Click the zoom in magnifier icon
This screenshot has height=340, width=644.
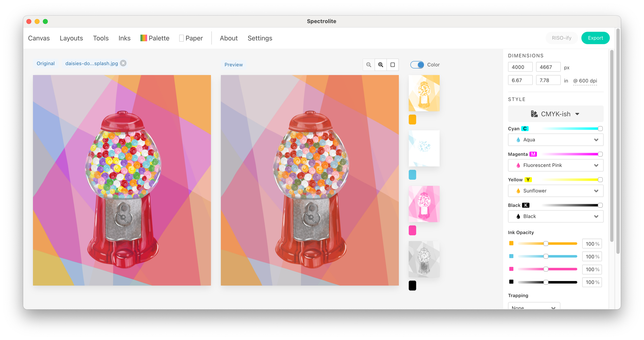tap(381, 65)
